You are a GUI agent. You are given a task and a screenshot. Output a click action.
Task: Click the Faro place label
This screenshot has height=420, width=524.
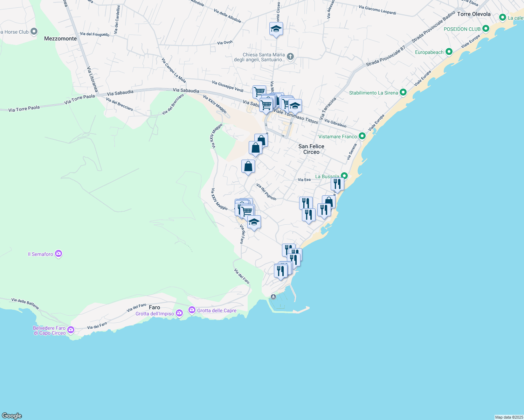(x=154, y=307)
